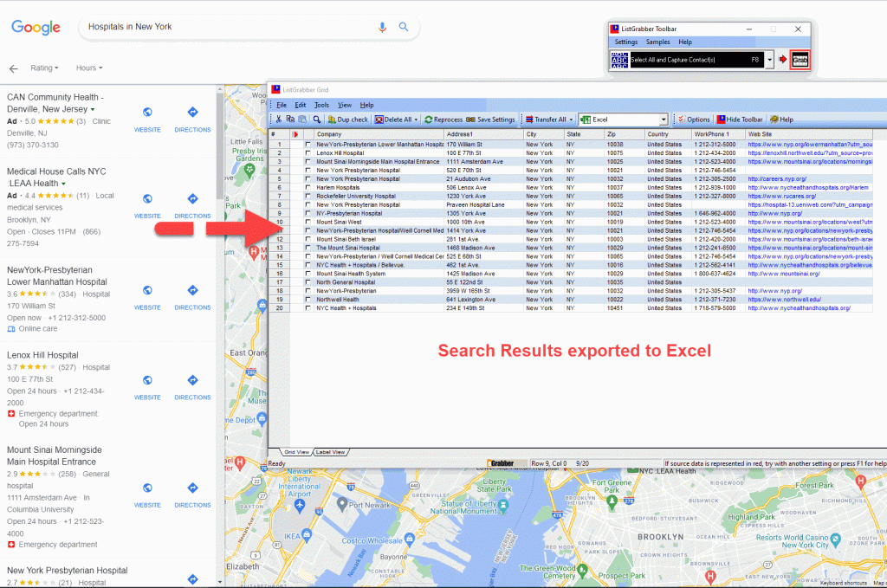887x588 pixels.
Task: Switch to the Label View tab
Action: pyautogui.click(x=330, y=453)
